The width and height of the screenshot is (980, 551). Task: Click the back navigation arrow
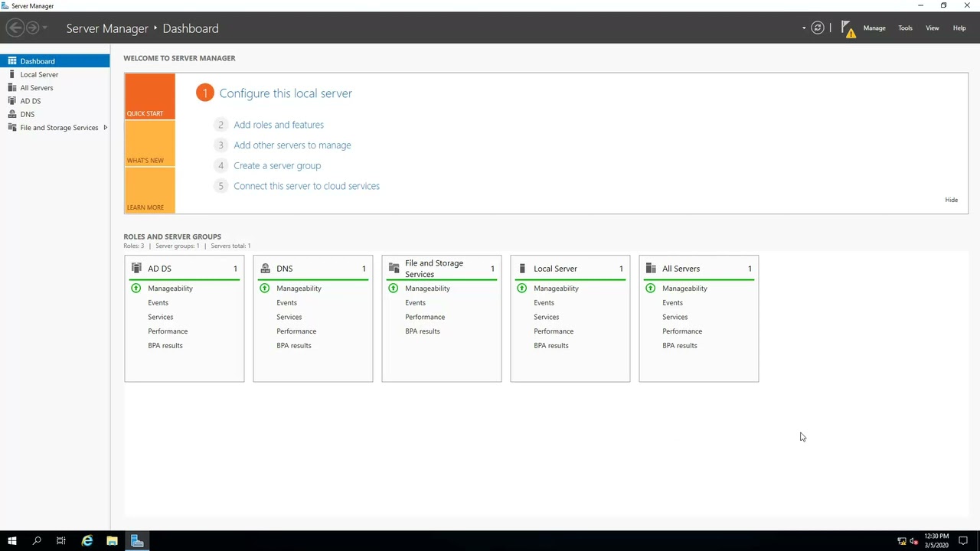click(x=15, y=28)
